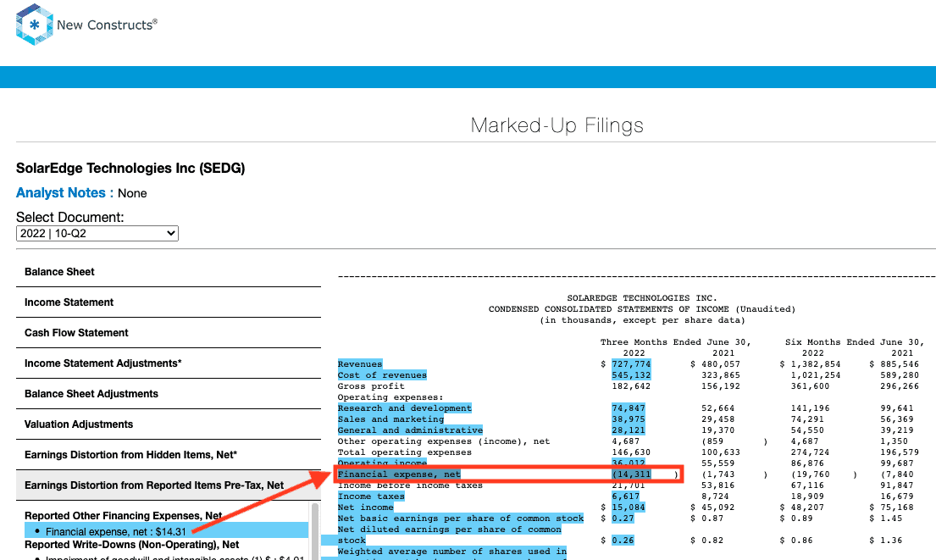Click the highlighted Net income label
This screenshot has width=936, height=560.
(x=365, y=507)
